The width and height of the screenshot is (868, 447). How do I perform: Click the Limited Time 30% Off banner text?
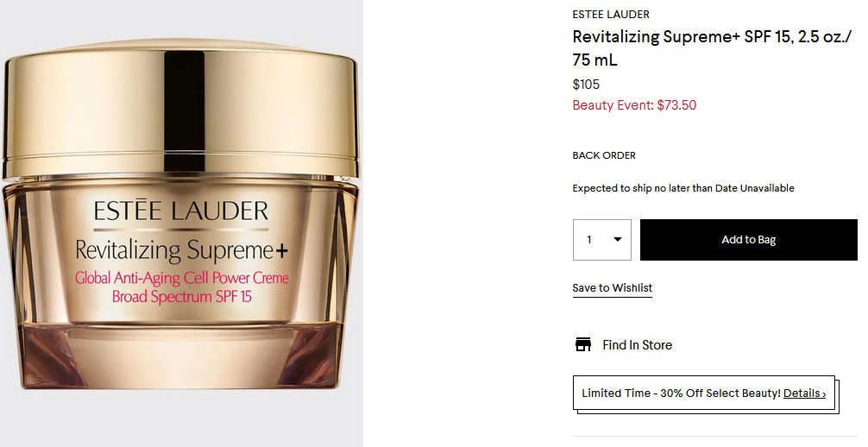tap(681, 393)
